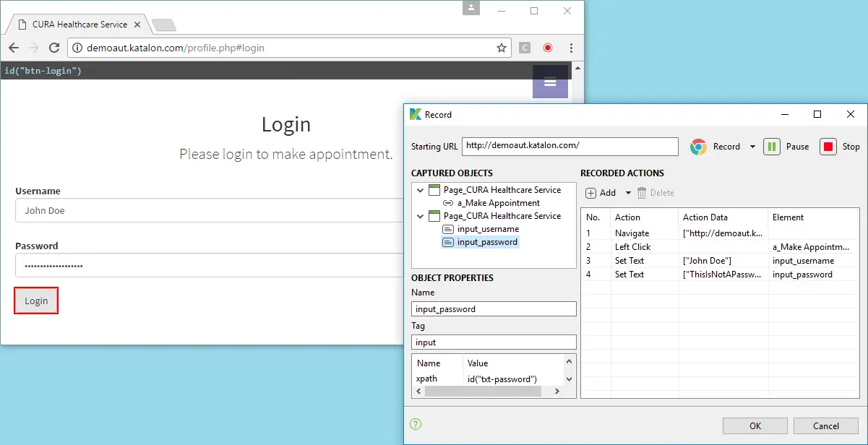The height and width of the screenshot is (445, 868).
Task: Click the object Name field showing input_password
Action: point(494,309)
